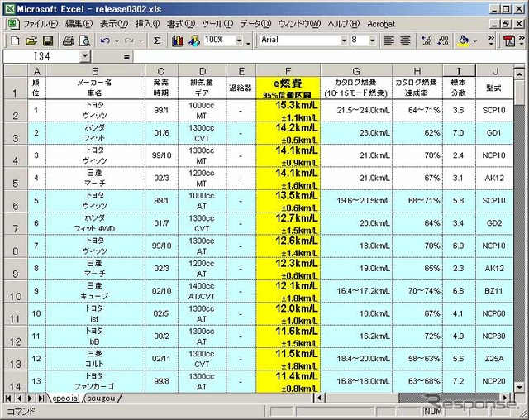
Task: Select release date cell 02/11
Action: click(x=161, y=360)
